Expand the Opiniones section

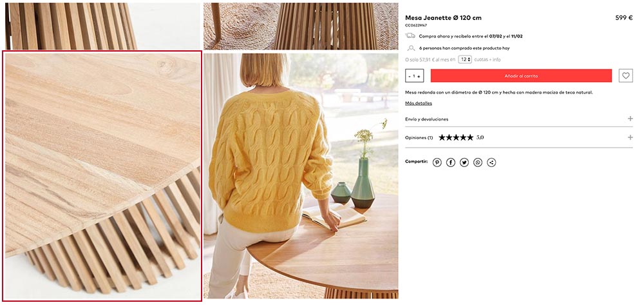[x=518, y=137]
